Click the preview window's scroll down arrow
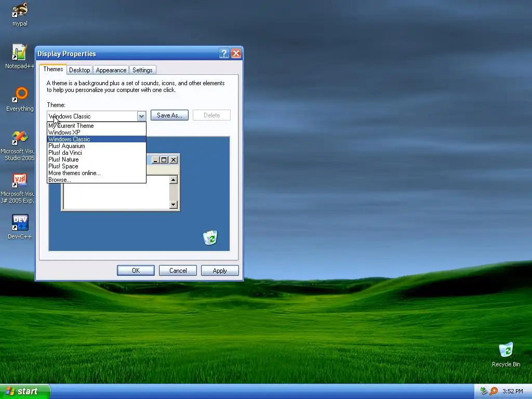This screenshot has width=532, height=399. coord(174,204)
